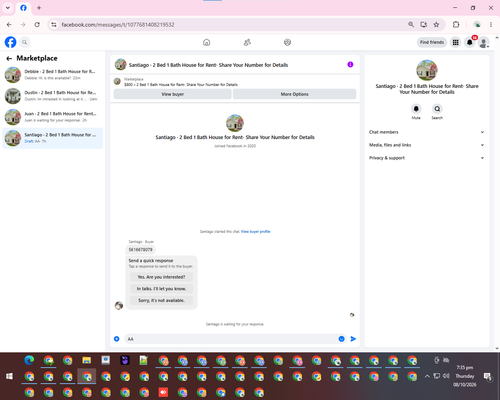Click the Find friends button
Screen dimensions: 500x400
coord(432,42)
